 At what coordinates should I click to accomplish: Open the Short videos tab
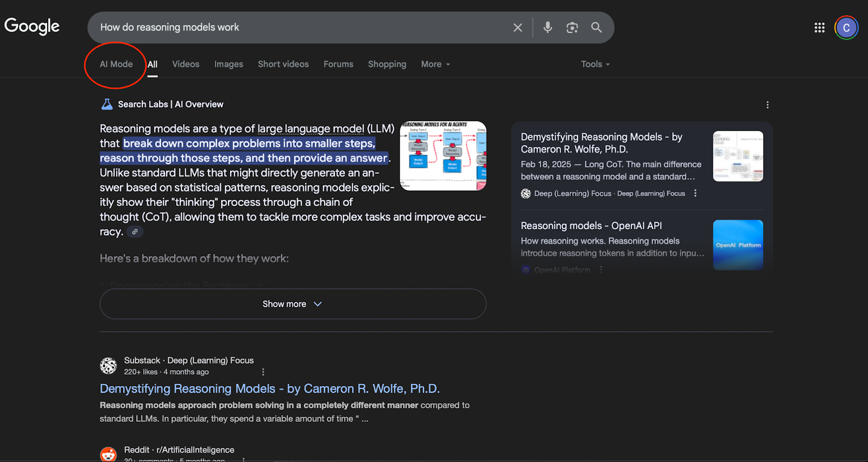tap(283, 64)
